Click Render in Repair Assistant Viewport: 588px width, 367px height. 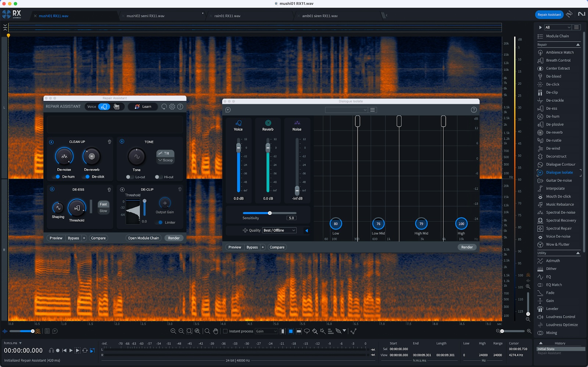(x=174, y=238)
